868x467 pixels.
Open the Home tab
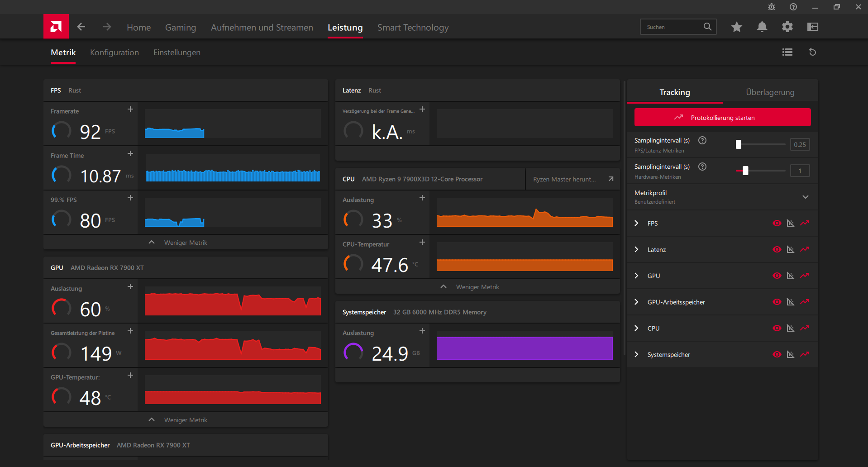point(139,28)
